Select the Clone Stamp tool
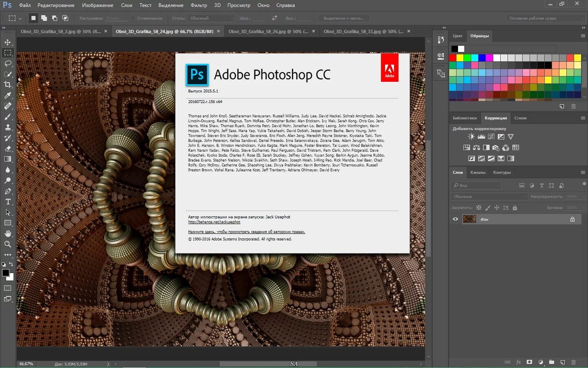The image size is (588, 368). (x=8, y=127)
